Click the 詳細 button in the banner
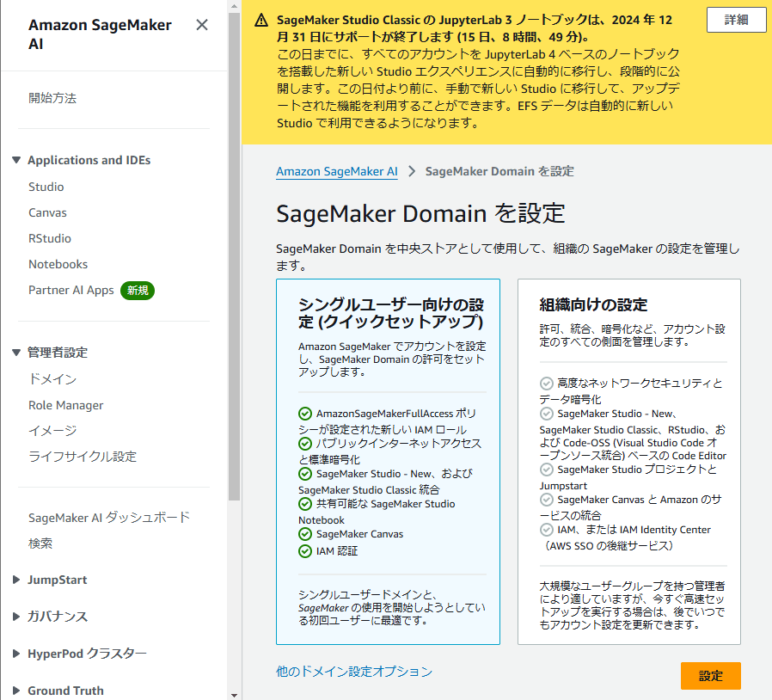 [736, 20]
